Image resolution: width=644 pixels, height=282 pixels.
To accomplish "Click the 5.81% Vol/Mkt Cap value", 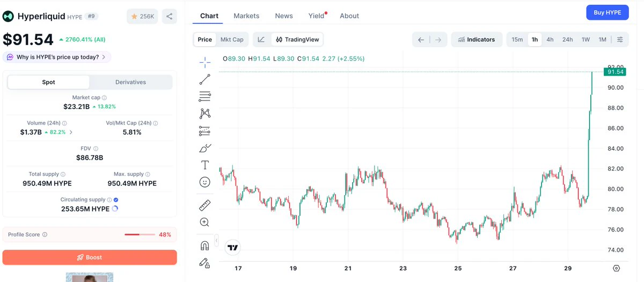I will pos(132,132).
